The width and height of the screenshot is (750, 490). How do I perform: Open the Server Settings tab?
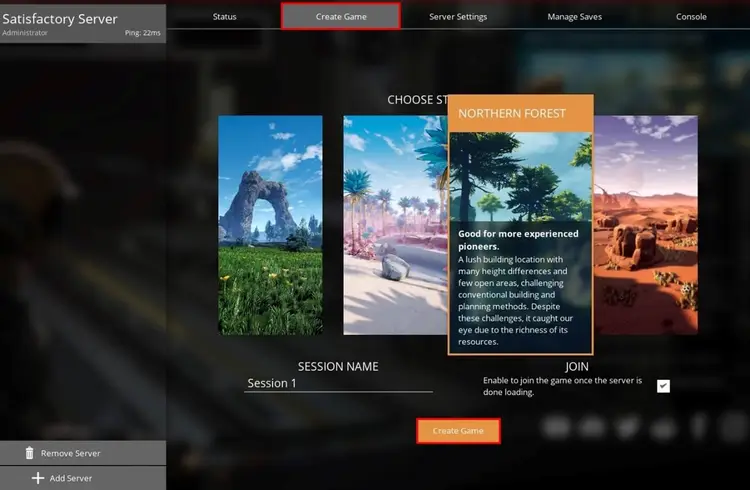pyautogui.click(x=458, y=17)
